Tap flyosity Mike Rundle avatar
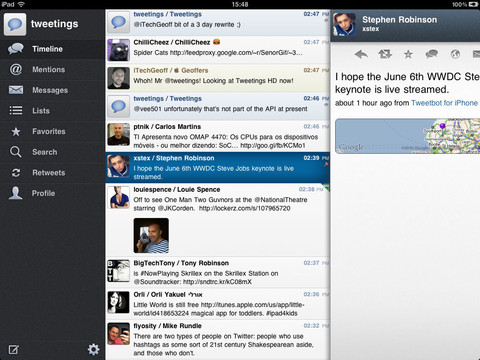The height and width of the screenshot is (360, 480). pos(118,334)
